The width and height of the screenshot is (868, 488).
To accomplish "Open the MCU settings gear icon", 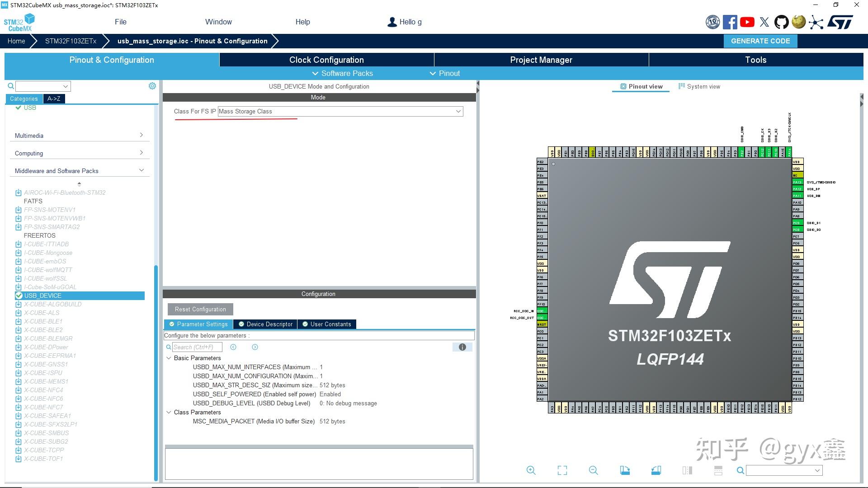I will coord(152,85).
